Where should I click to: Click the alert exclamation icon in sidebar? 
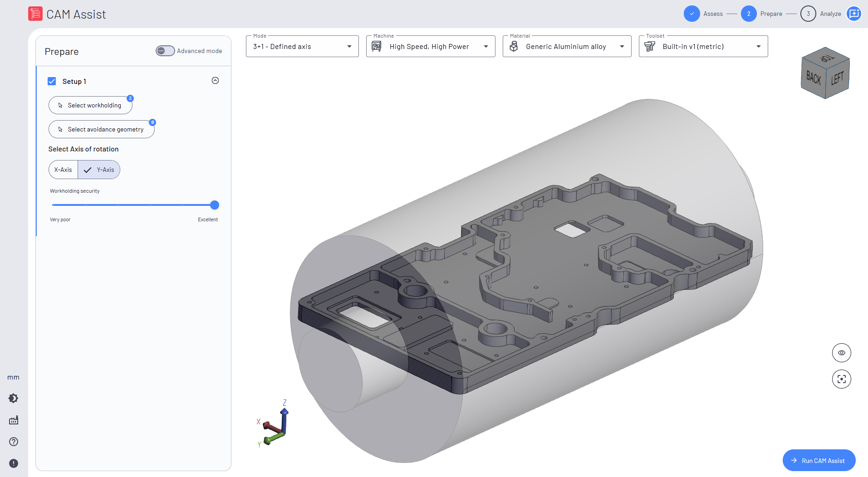[x=14, y=463]
